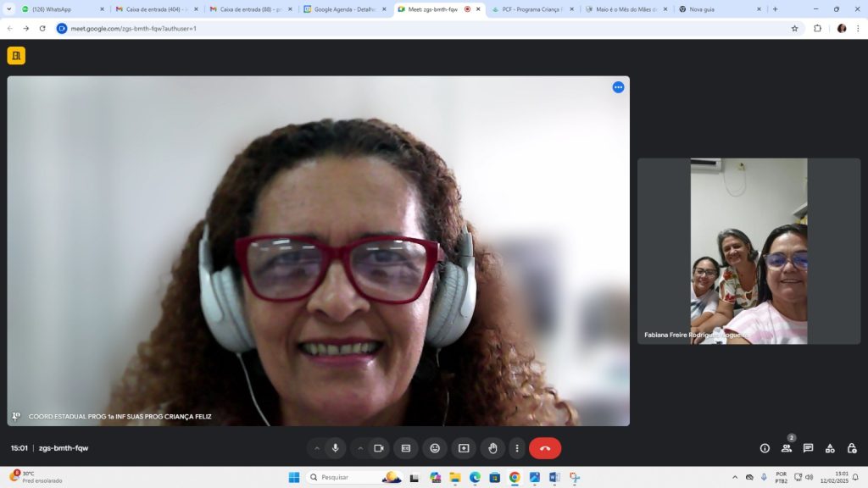Toggle closed captions on

(x=406, y=448)
